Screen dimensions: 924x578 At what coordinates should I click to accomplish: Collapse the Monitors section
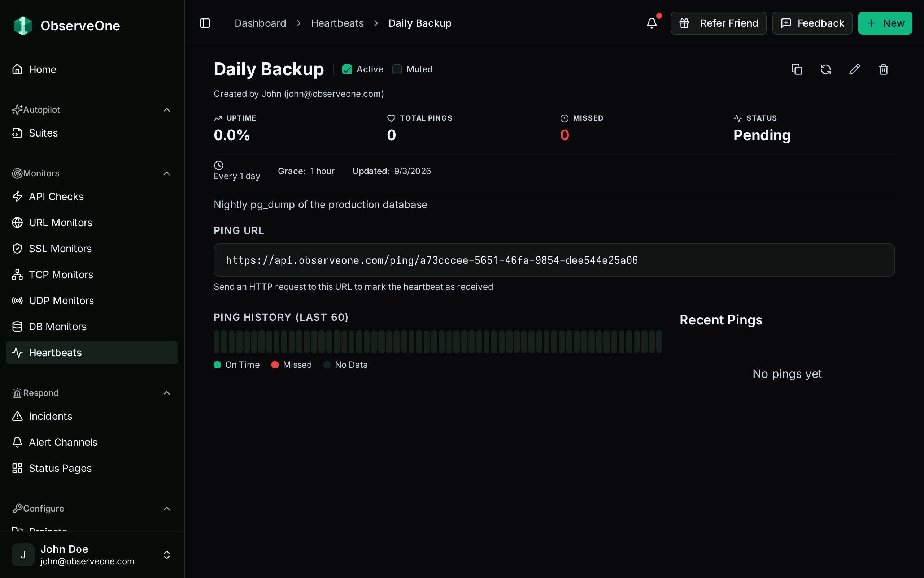(x=167, y=173)
